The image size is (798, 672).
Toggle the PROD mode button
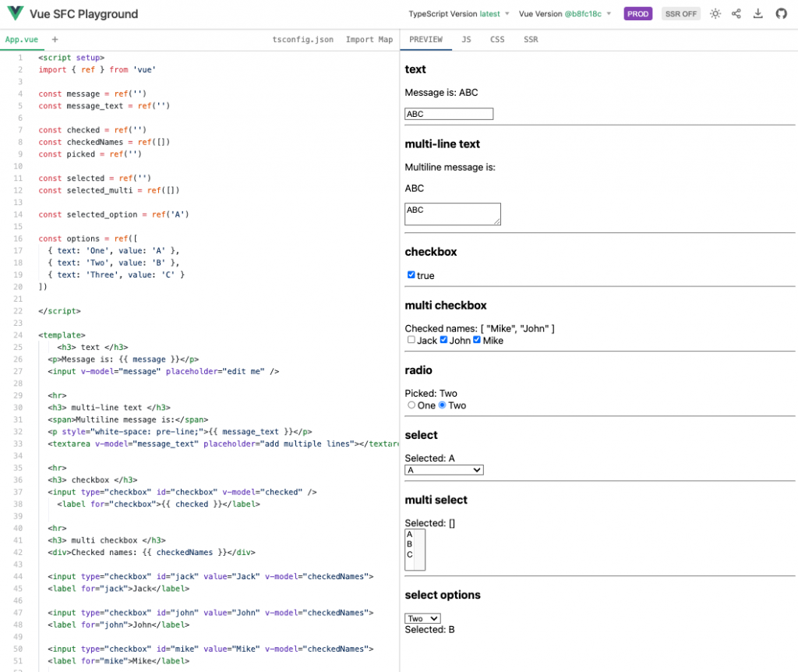click(x=637, y=14)
